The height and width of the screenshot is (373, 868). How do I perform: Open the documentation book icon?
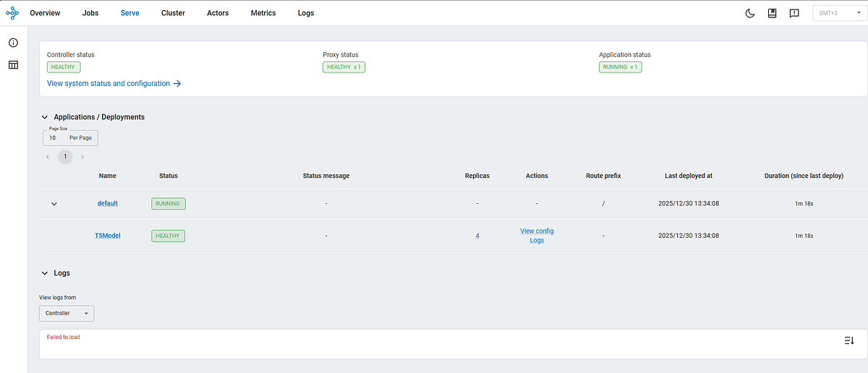773,13
